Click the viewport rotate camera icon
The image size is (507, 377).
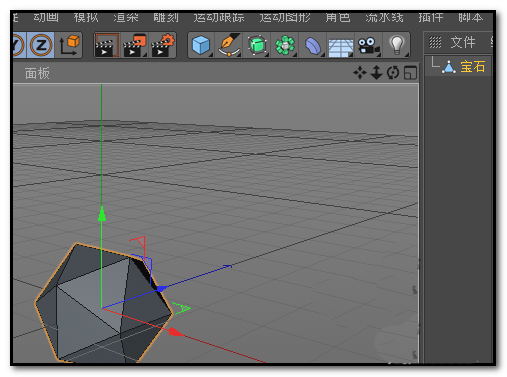coord(393,72)
